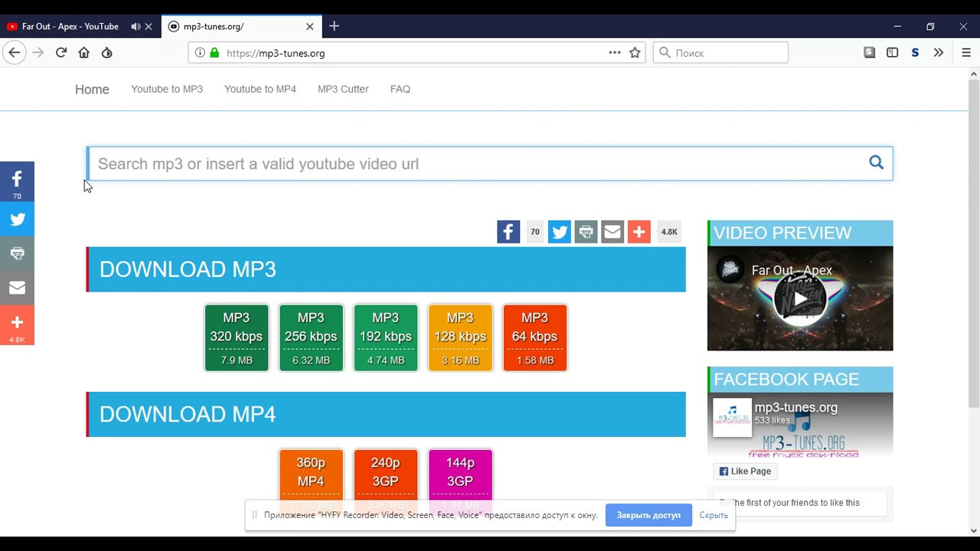The image size is (980, 551).
Task: Open the Youtube to MP4 page
Action: pos(260,89)
